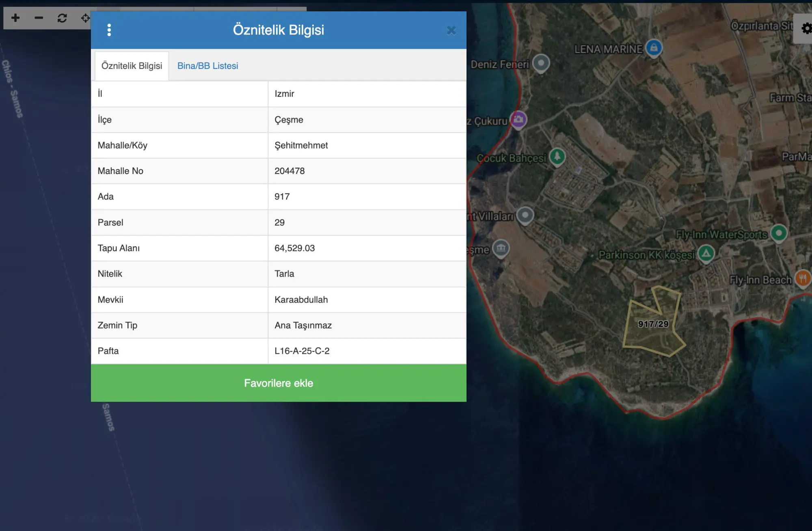812x531 pixels.
Task: Click the 917/29 parcel label on map
Action: coord(653,324)
